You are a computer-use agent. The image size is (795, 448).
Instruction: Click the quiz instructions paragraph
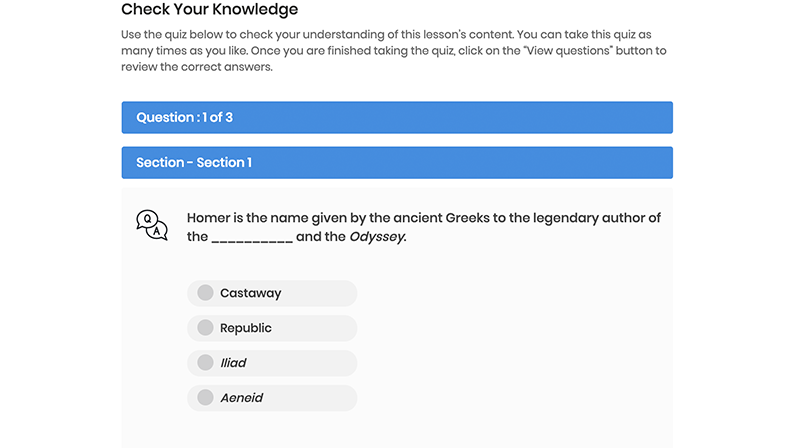point(393,51)
